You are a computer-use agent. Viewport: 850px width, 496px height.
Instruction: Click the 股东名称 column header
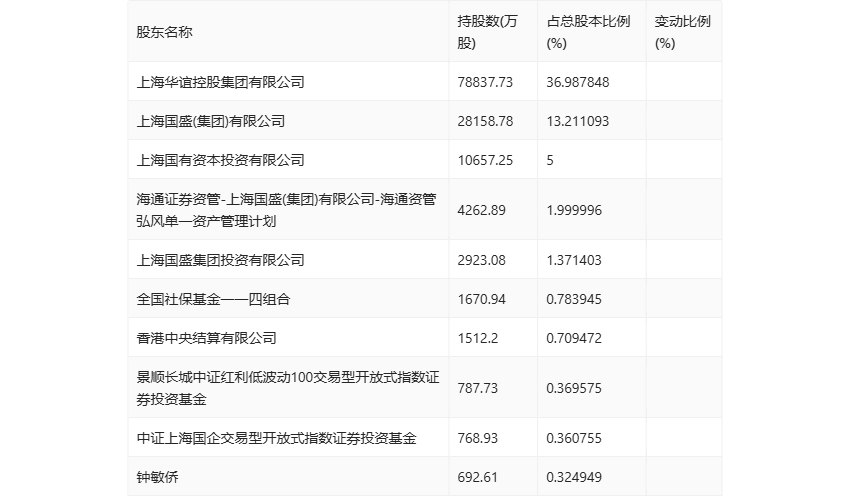tap(164, 32)
